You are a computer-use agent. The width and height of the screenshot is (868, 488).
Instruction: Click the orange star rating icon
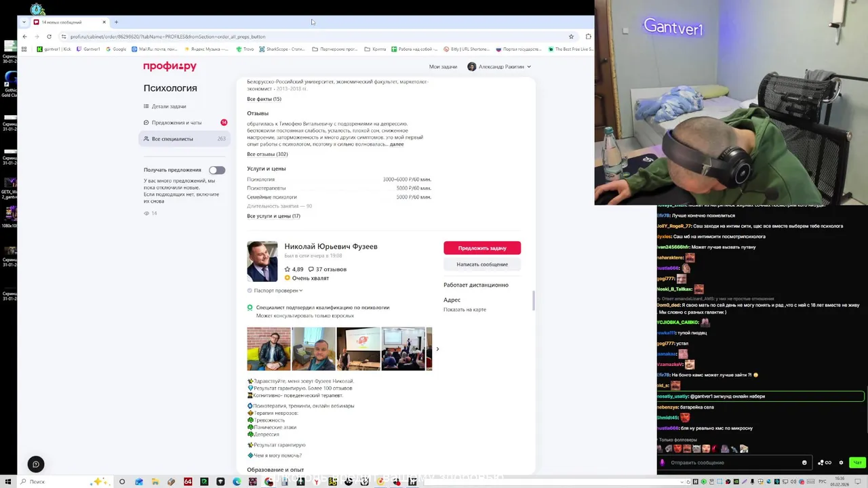click(288, 278)
